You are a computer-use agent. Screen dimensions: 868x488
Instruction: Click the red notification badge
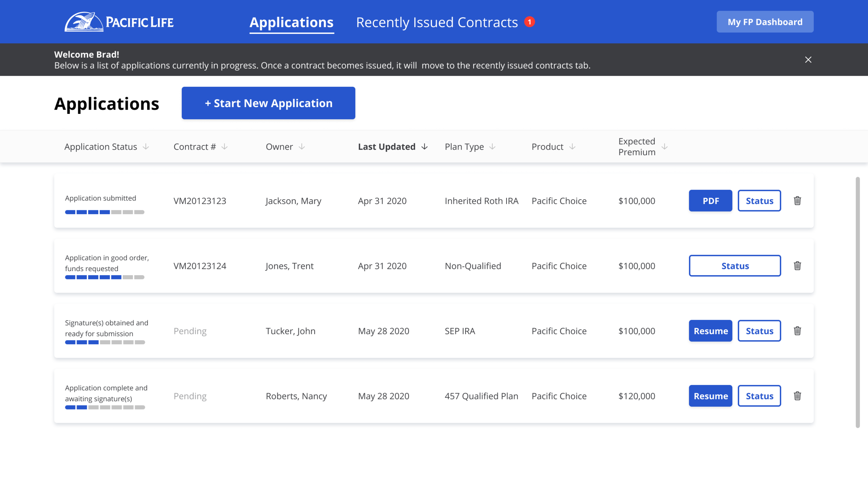tap(529, 22)
